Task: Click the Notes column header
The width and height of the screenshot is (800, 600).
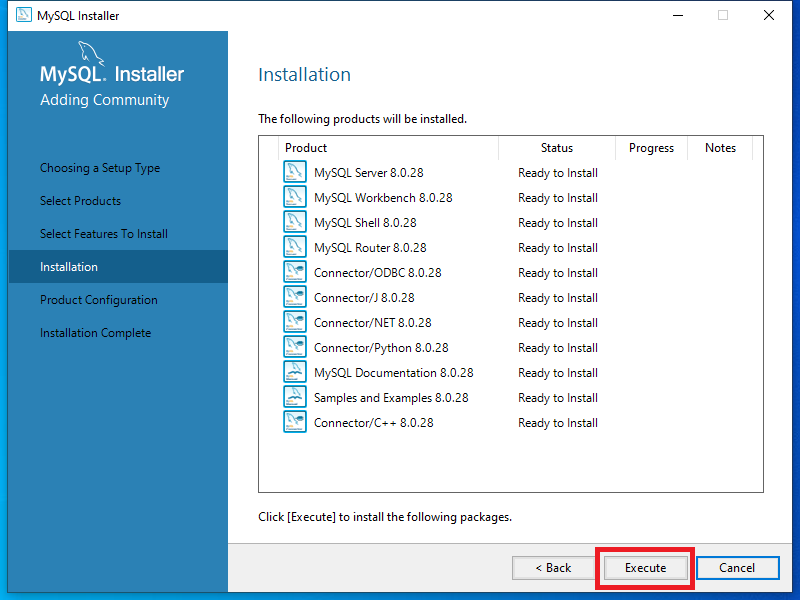Action: 720,148
